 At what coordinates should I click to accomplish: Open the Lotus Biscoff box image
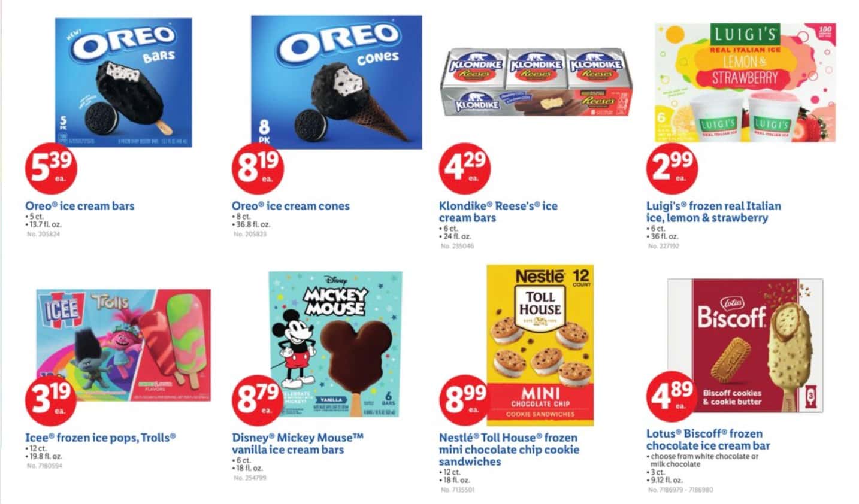tap(745, 346)
